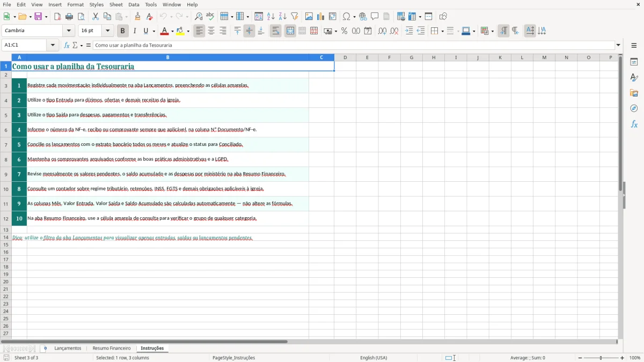Click the Save document icon
Image resolution: width=644 pixels, height=362 pixels.
click(38, 17)
